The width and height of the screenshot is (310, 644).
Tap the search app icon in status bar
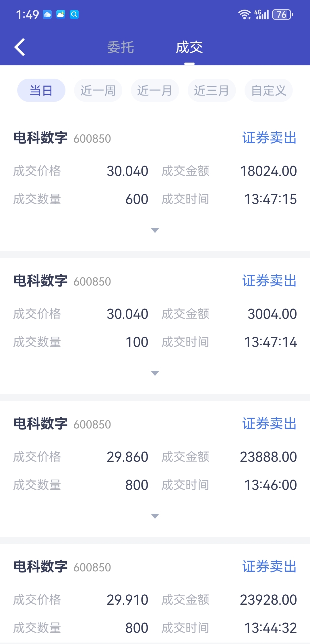pos(74,14)
